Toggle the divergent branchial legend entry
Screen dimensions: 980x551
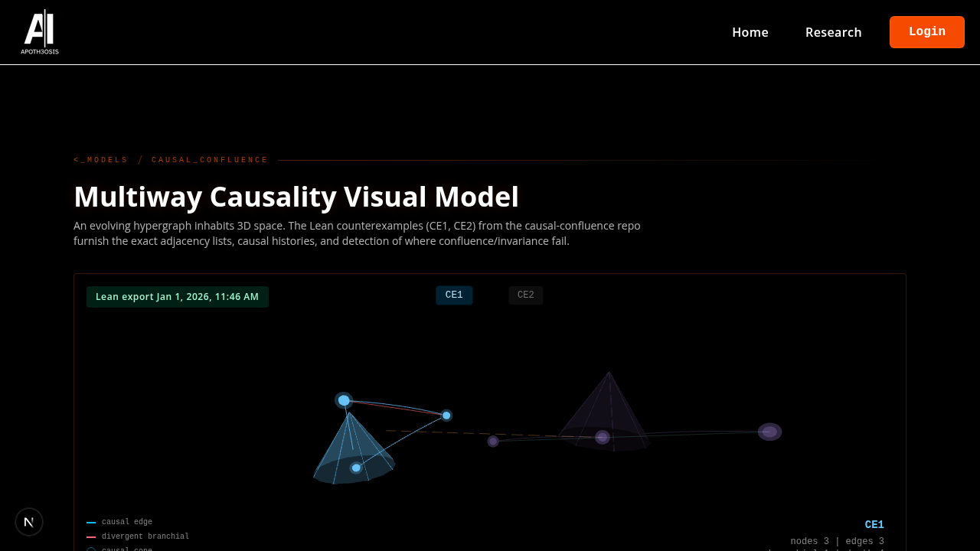(x=138, y=536)
